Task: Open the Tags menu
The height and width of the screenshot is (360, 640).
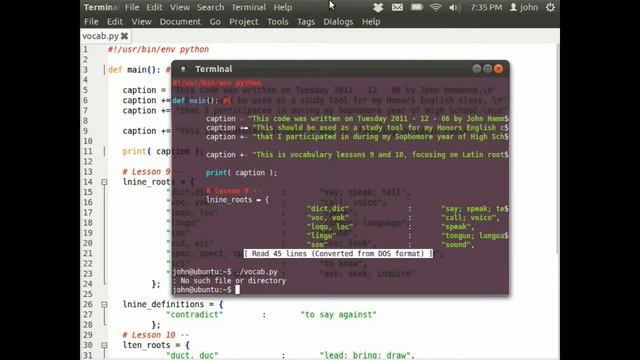Action: 306,22
